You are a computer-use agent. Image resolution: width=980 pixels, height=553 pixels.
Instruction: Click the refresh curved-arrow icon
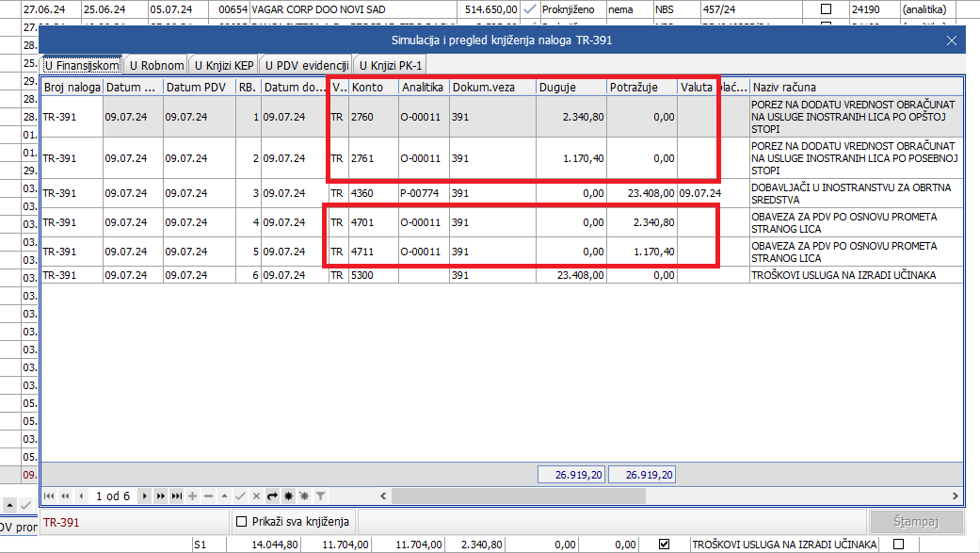tap(272, 496)
